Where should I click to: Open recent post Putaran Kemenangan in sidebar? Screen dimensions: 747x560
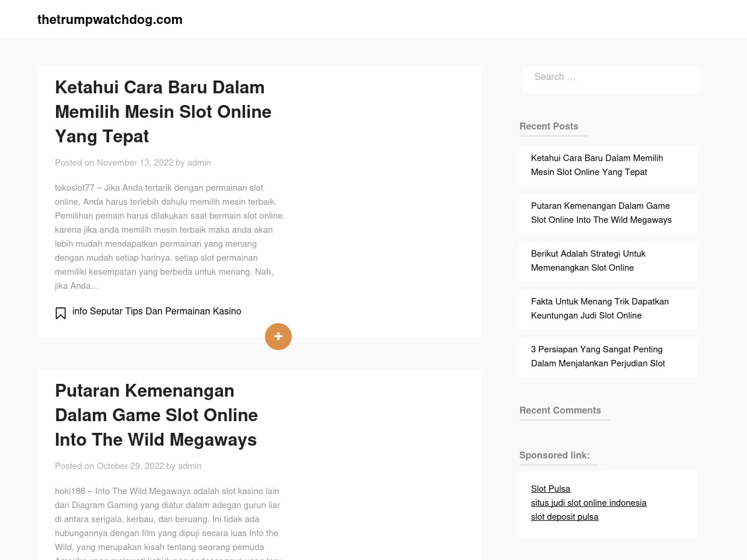tap(601, 213)
